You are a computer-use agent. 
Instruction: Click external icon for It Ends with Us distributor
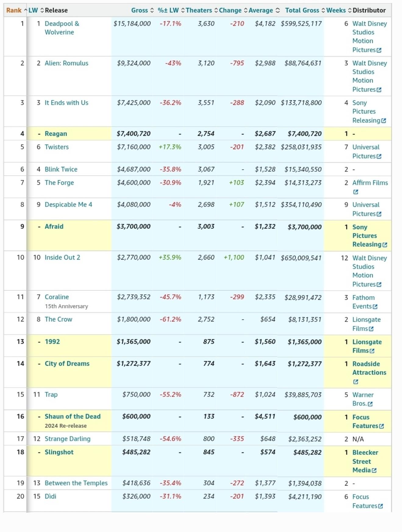(x=383, y=121)
